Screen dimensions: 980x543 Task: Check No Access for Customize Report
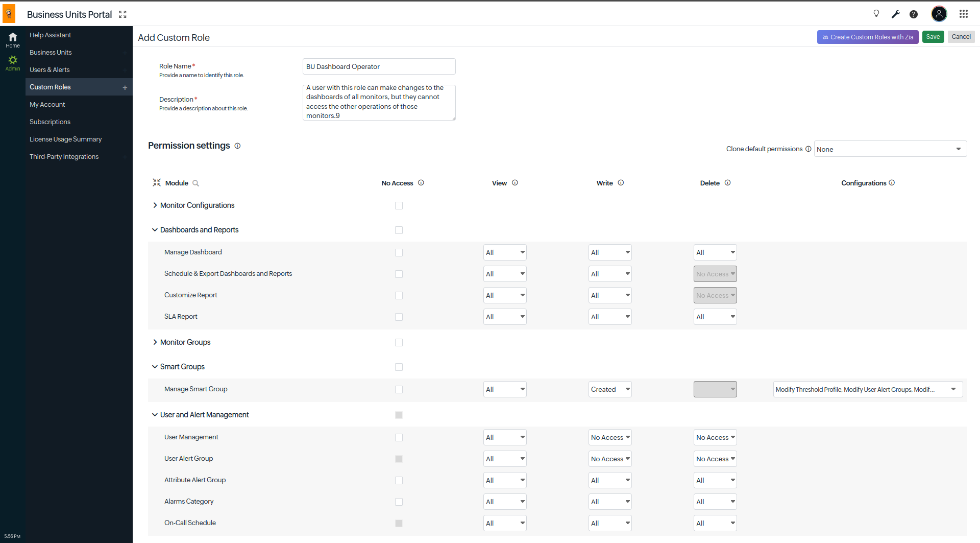pyautogui.click(x=399, y=295)
